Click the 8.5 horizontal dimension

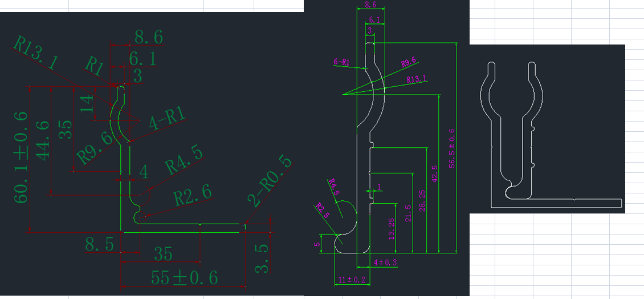click(99, 245)
